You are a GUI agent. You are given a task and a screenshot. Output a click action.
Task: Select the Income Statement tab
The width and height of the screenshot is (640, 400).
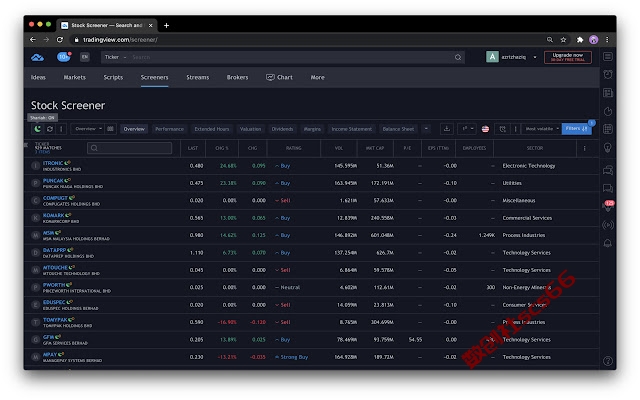tap(351, 129)
